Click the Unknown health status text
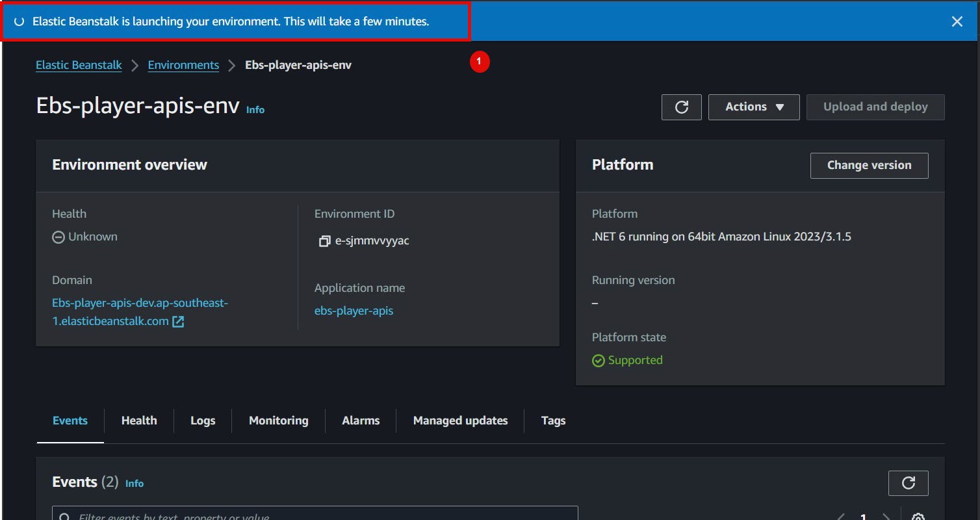This screenshot has width=980, height=520. coord(93,237)
